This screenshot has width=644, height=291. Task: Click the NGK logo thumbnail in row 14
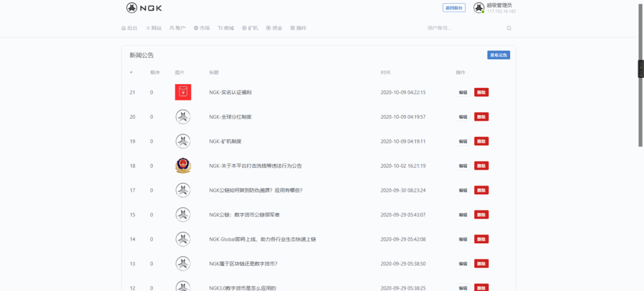[183, 239]
